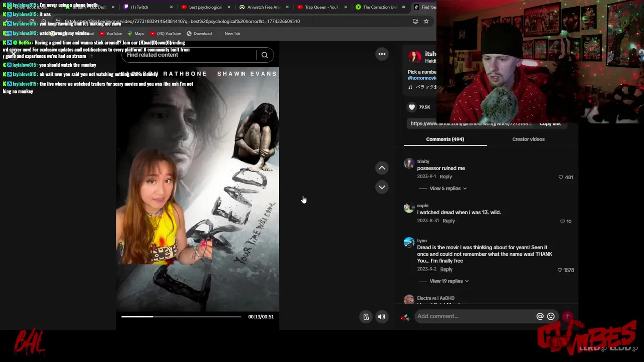Toggle the video volume speaker icon
The image size is (644, 362).
point(382,316)
